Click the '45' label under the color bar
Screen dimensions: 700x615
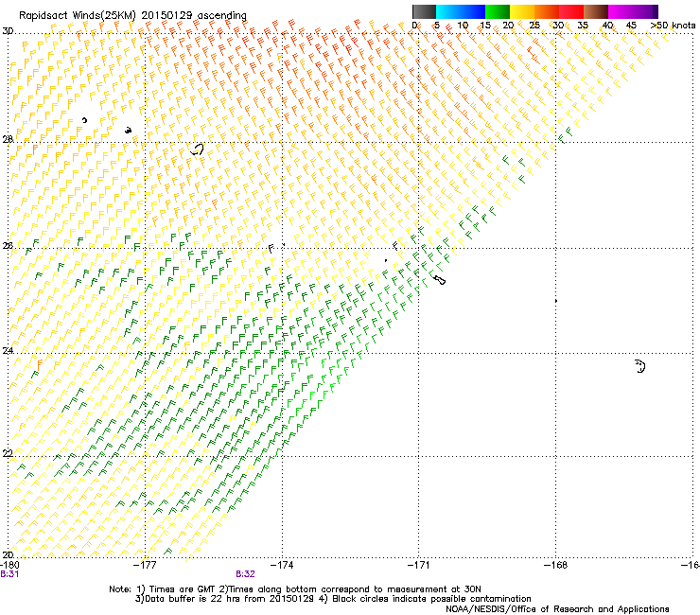coord(631,26)
